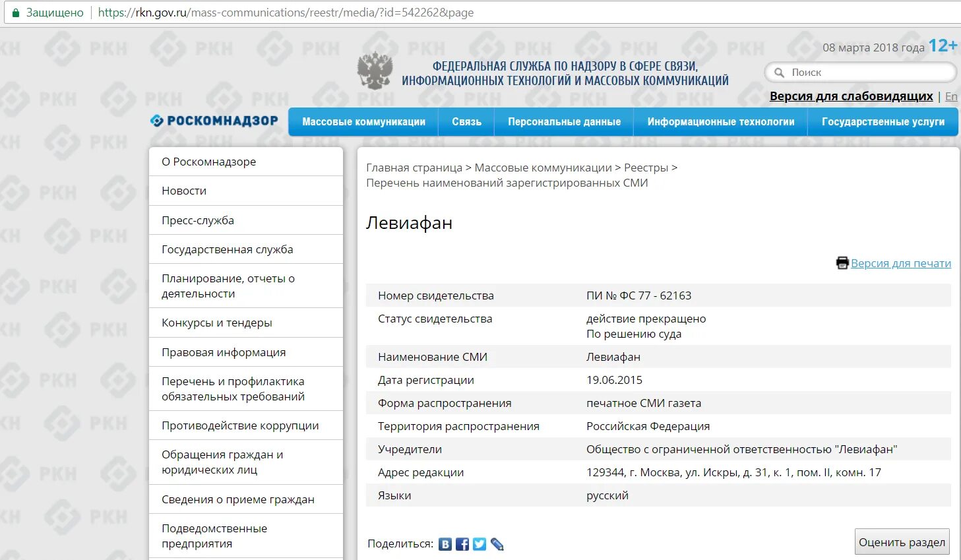Open Планирование, отчеты о деятельности
The width and height of the screenshot is (961, 560).
coord(246,286)
